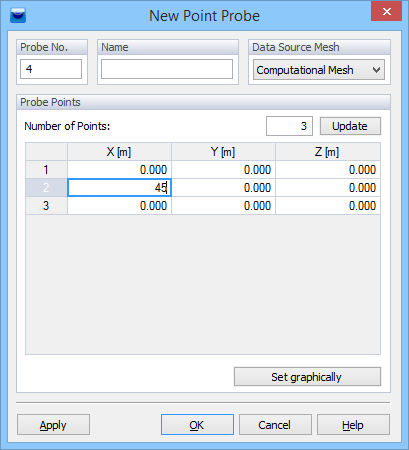Click the Name text field
The width and height of the screenshot is (409, 450).
167,69
